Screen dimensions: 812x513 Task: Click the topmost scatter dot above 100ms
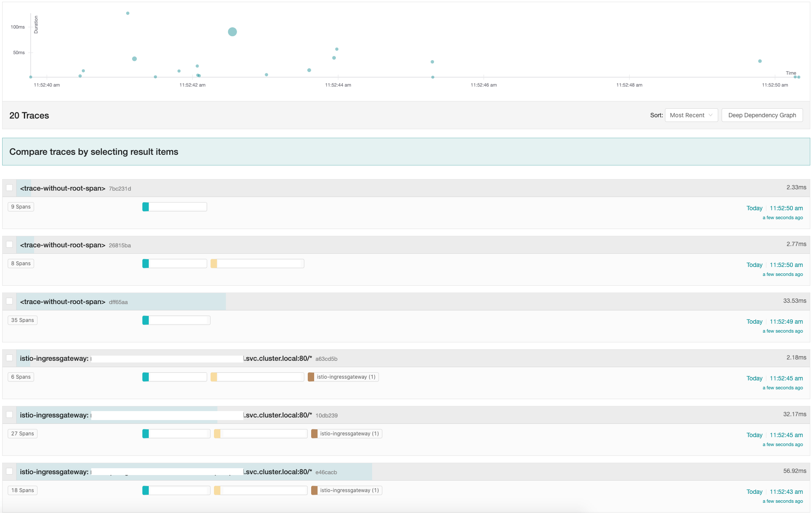click(127, 13)
